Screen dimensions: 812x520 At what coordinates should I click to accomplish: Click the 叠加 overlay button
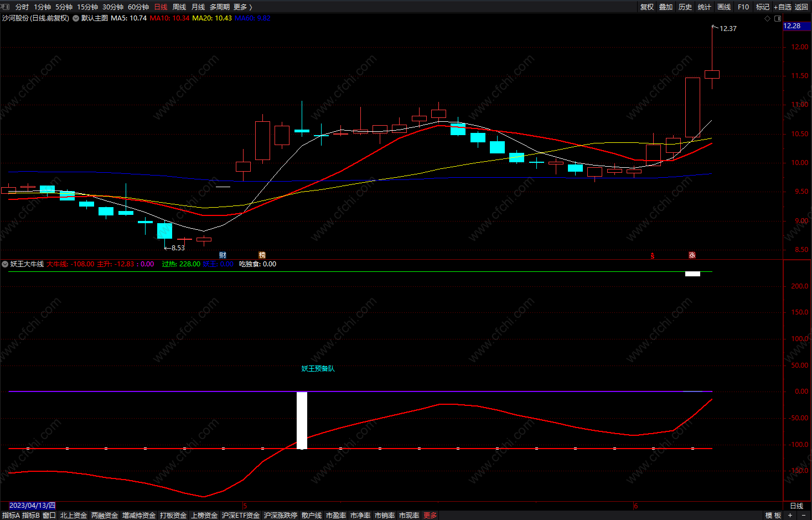click(x=666, y=7)
